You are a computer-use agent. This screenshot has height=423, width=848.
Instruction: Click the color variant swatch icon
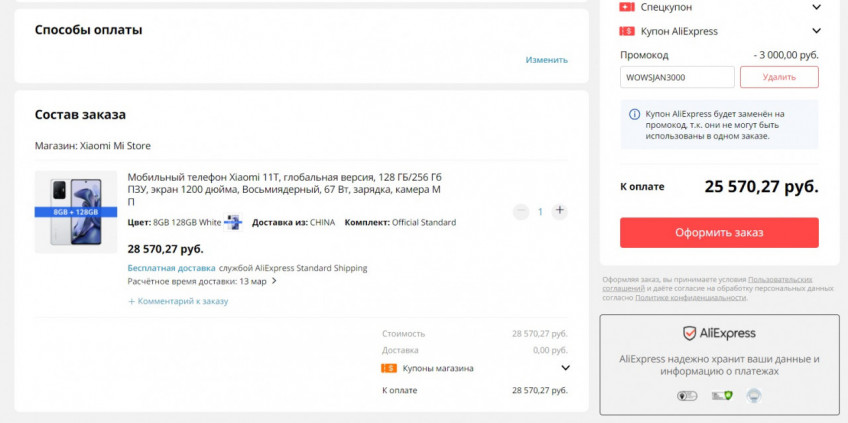[x=233, y=222]
